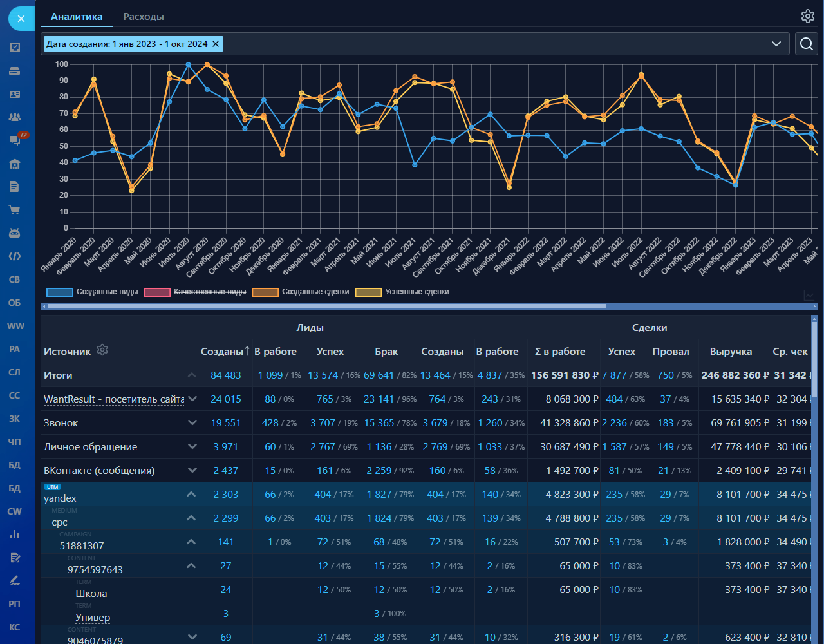Remove the Дата создания filter chip

[216, 44]
